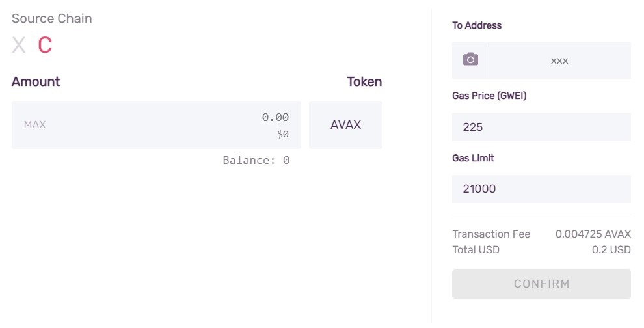Screen dimensions: 644x328
Task: Click the 0.004725 AVAX fee value
Action: (593, 234)
